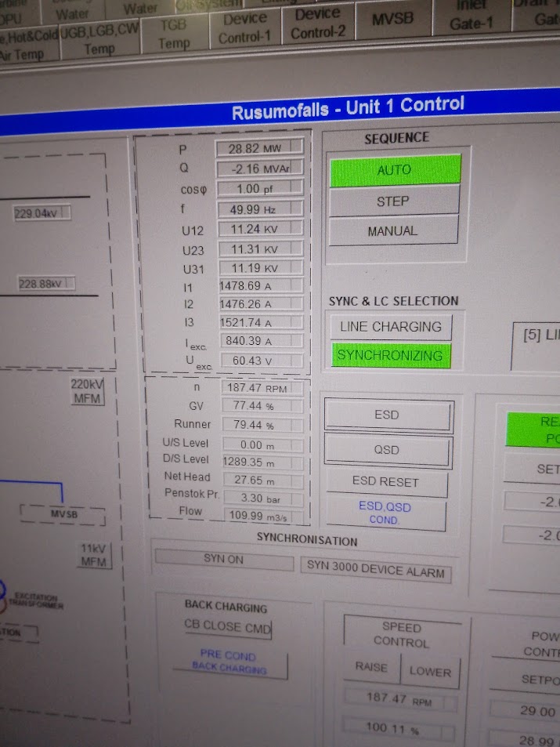Switch to the MVSB tab
This screenshot has height=747, width=560.
pyautogui.click(x=393, y=19)
